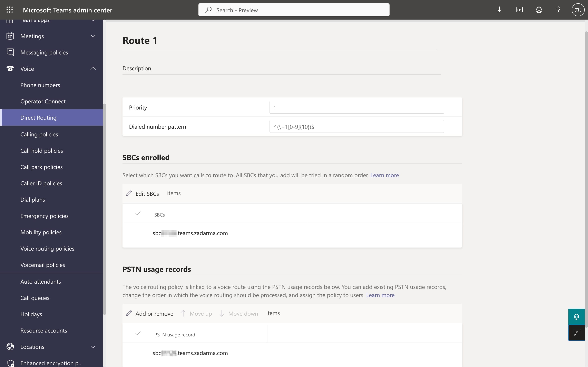Open the ZU account avatar
This screenshot has width=588, height=367.
[578, 10]
